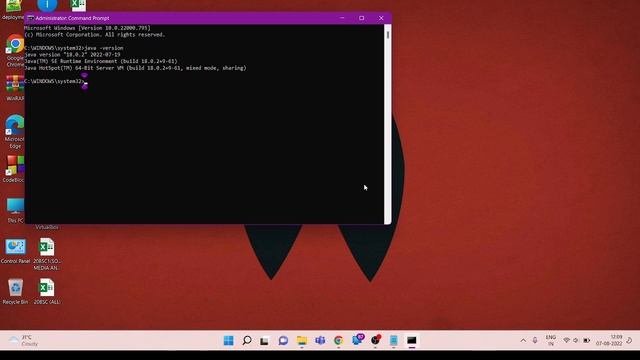This screenshot has width=640, height=360.
Task: Open the clock and date flyout
Action: pos(609,340)
